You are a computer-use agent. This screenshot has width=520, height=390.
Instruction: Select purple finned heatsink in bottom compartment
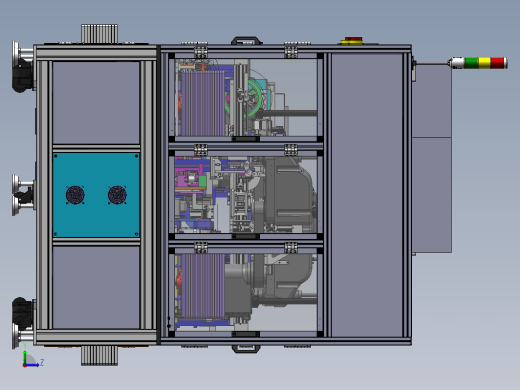pos(203,286)
